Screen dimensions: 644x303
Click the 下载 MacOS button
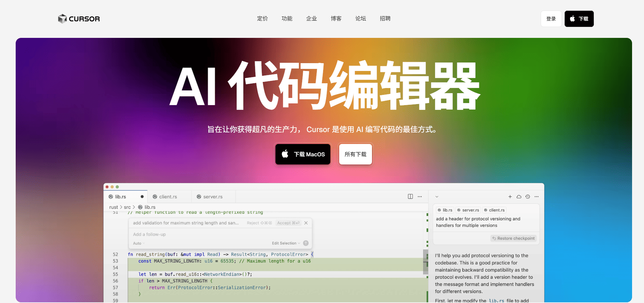[x=303, y=154]
